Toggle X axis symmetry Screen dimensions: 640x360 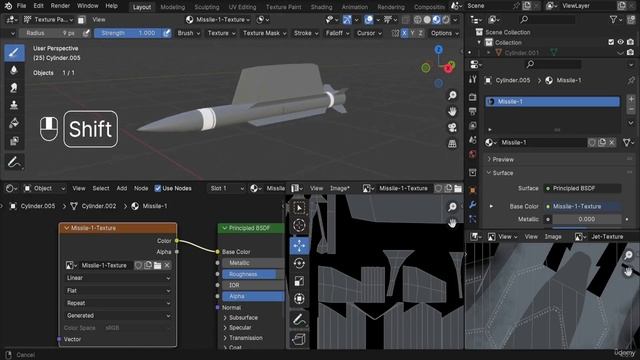tap(404, 33)
